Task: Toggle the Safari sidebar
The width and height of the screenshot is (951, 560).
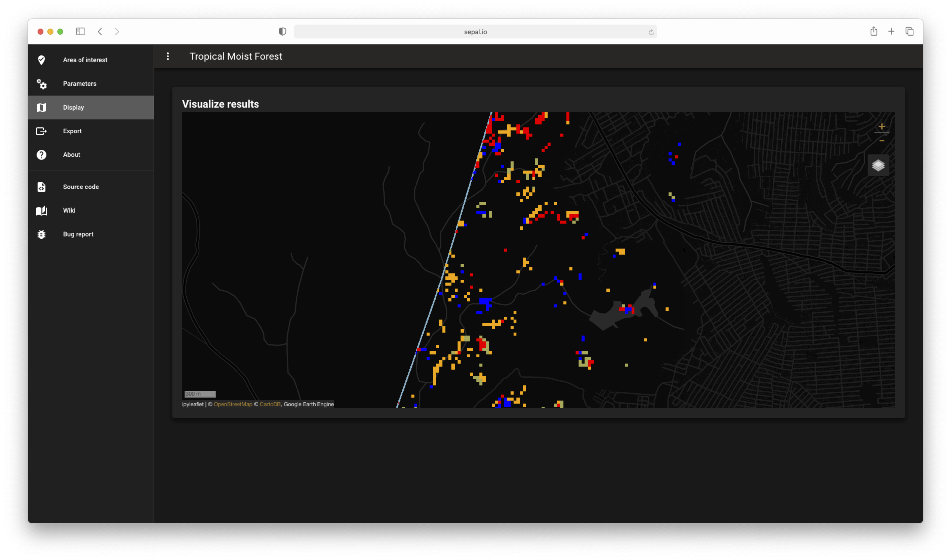Action: [80, 31]
